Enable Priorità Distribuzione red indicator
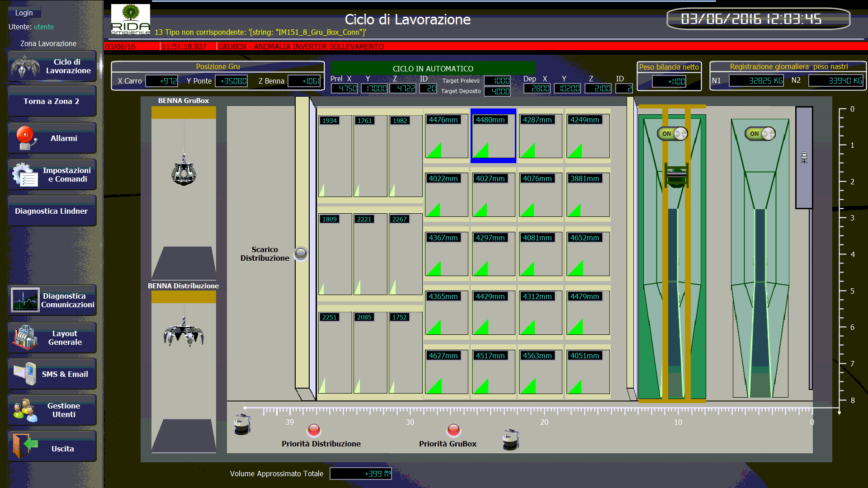This screenshot has height=488, width=868. pyautogui.click(x=314, y=429)
